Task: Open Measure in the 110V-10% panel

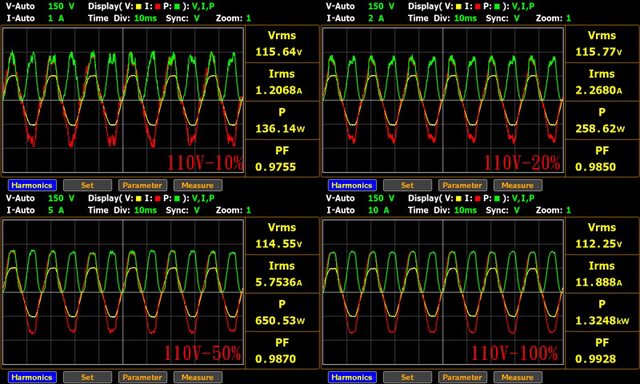Action: pos(198,185)
